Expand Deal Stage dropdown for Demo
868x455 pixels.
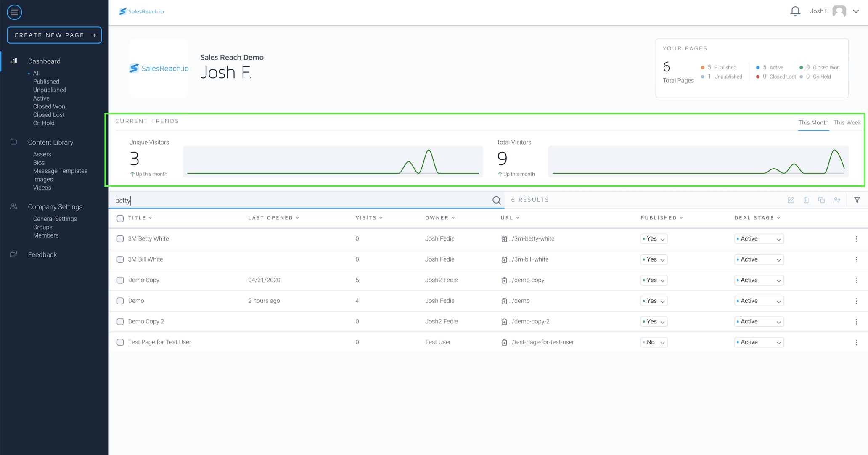tap(759, 301)
